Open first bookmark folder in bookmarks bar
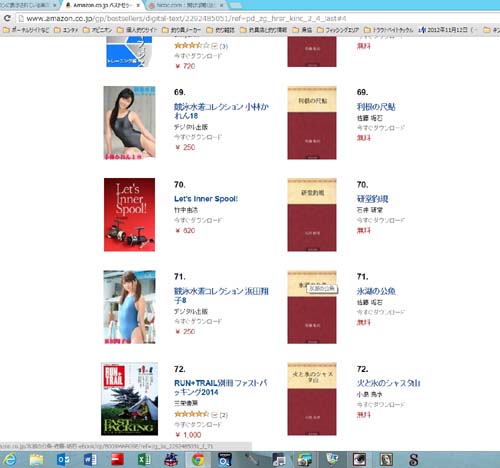This screenshot has height=468, width=500. (x=26, y=30)
